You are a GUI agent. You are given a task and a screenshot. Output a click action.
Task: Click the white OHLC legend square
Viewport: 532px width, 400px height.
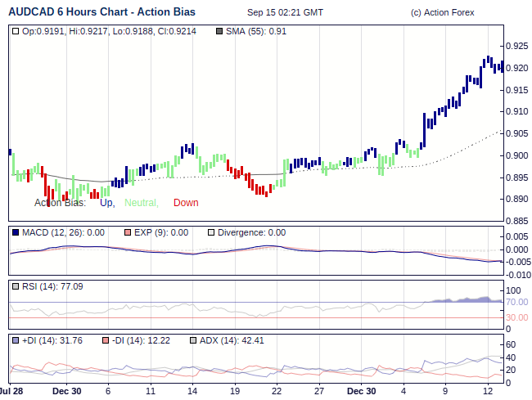[x=16, y=32]
